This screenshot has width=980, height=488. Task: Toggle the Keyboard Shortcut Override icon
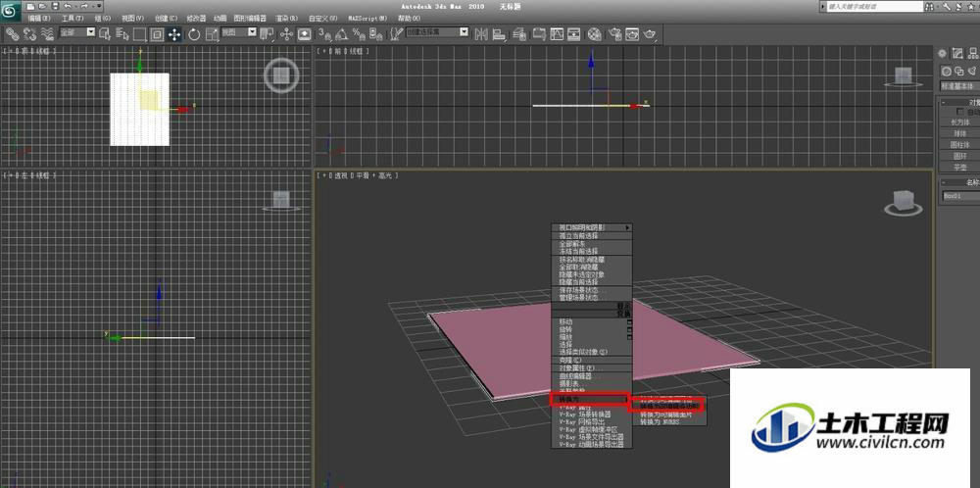coord(304,33)
